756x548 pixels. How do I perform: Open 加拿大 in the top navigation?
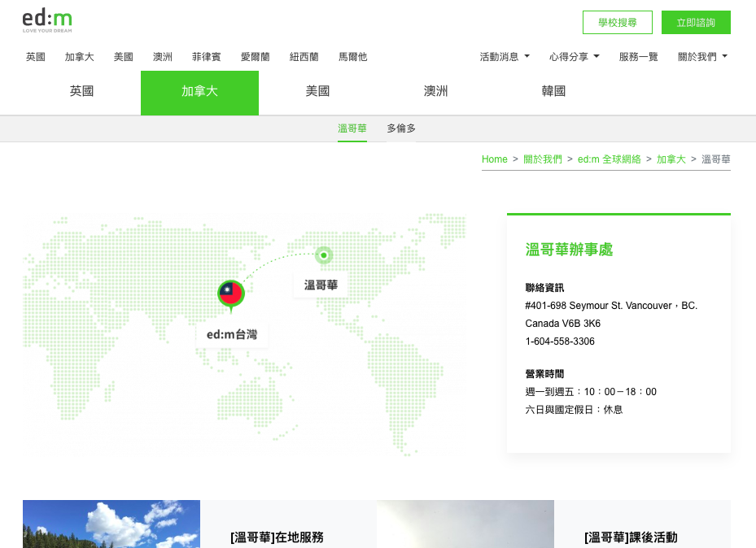click(x=80, y=57)
